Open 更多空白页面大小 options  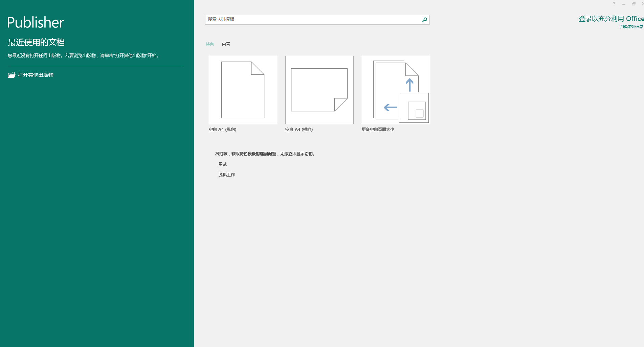395,90
